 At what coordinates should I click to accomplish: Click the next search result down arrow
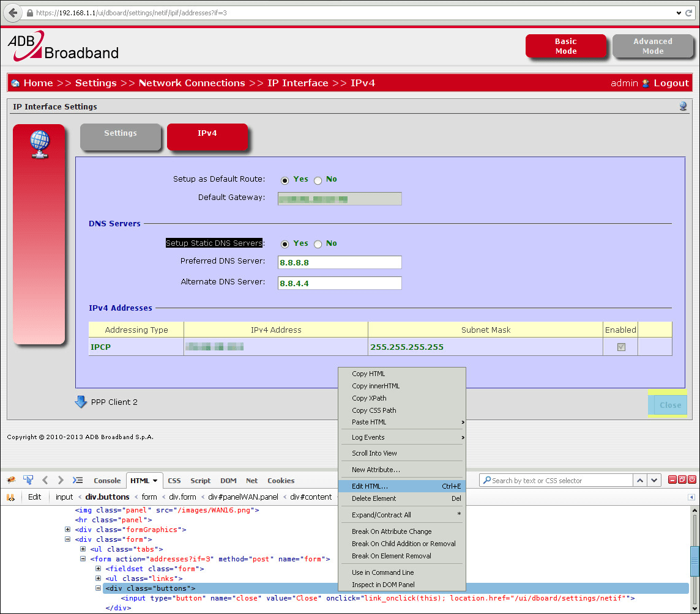[x=654, y=480]
